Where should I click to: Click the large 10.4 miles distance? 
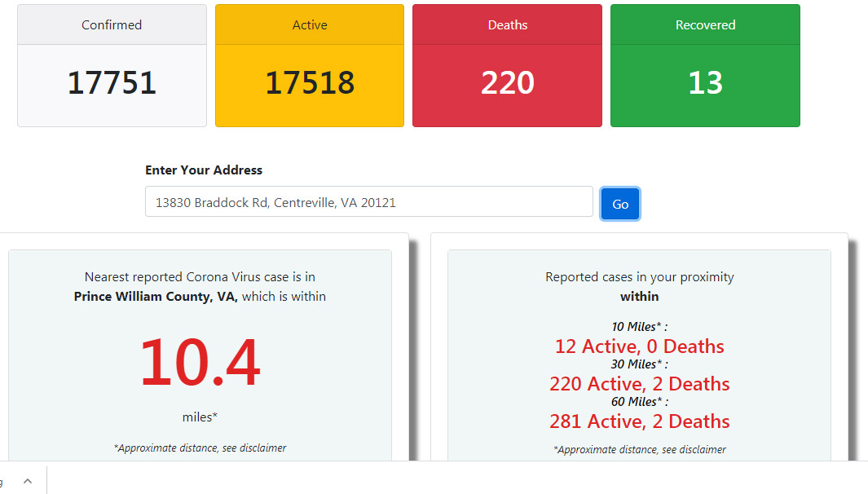200,362
